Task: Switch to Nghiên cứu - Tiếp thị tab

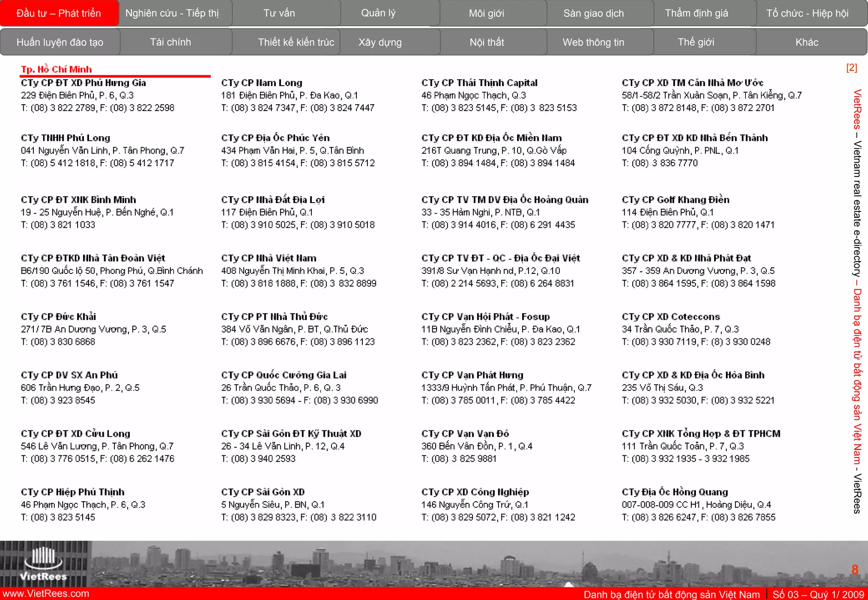Action: 175,13
